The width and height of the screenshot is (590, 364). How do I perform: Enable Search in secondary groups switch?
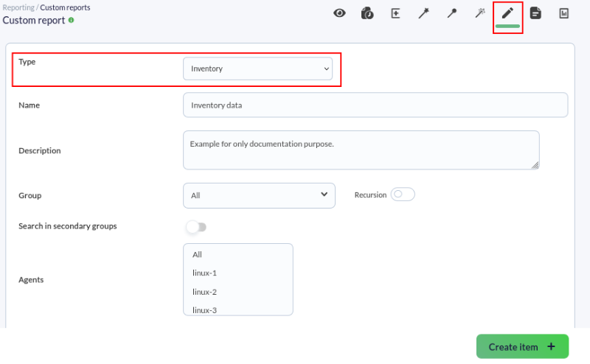(196, 227)
